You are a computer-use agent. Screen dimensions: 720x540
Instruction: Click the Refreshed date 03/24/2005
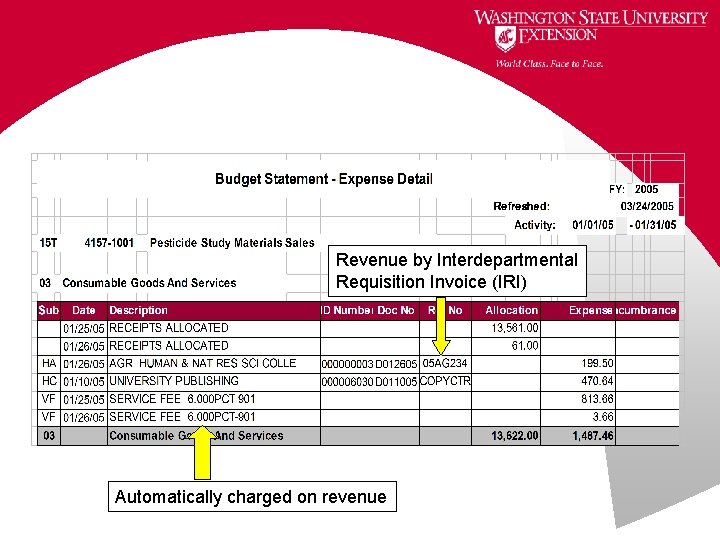(x=647, y=206)
